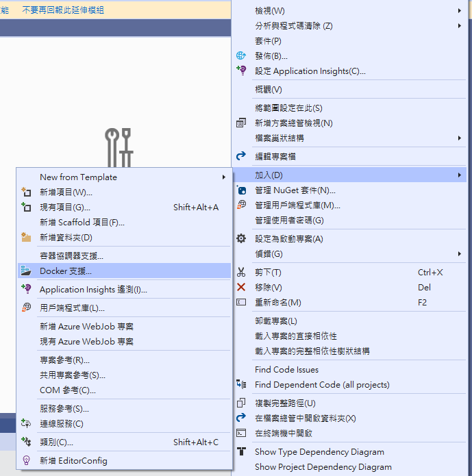
Task: Choose COM 參考(C)... entry
Action: [x=124, y=390]
